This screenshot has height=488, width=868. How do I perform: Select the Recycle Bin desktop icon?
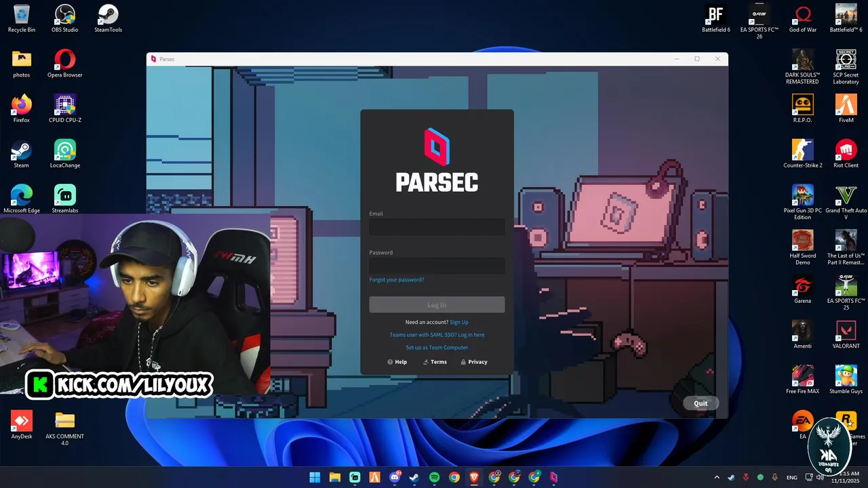coord(22,18)
